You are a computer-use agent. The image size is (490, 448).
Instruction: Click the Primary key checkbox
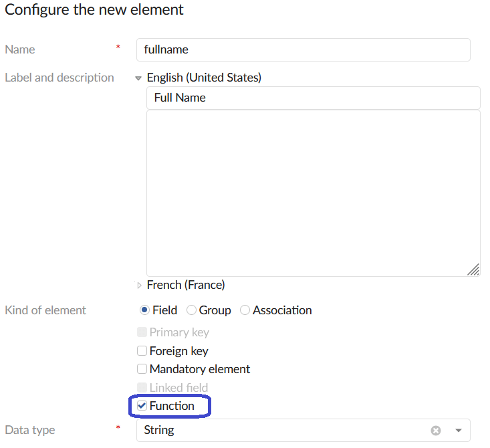coord(142,332)
